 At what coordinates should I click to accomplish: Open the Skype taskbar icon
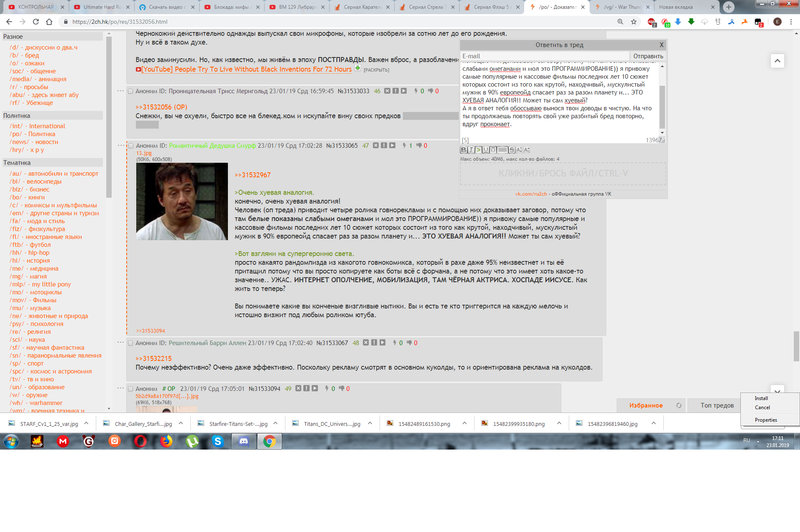(x=217, y=441)
